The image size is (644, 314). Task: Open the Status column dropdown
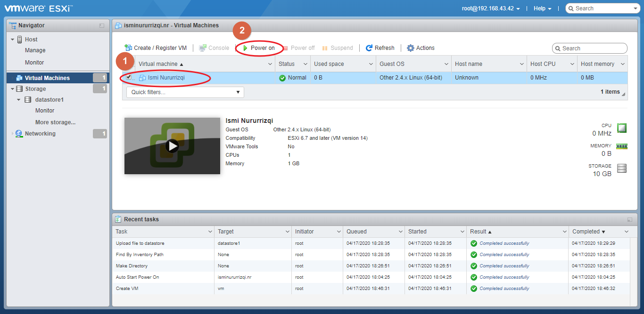[x=305, y=64]
